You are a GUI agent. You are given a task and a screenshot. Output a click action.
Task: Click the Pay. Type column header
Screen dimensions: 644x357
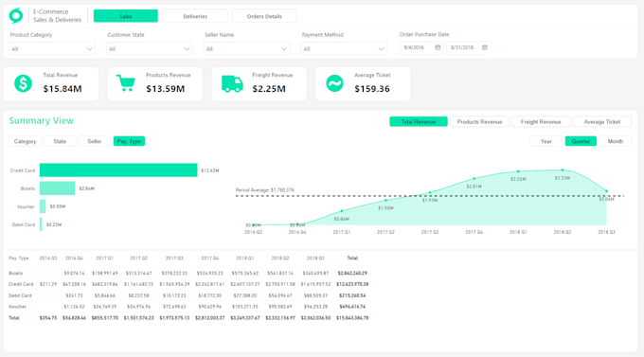tap(19, 258)
